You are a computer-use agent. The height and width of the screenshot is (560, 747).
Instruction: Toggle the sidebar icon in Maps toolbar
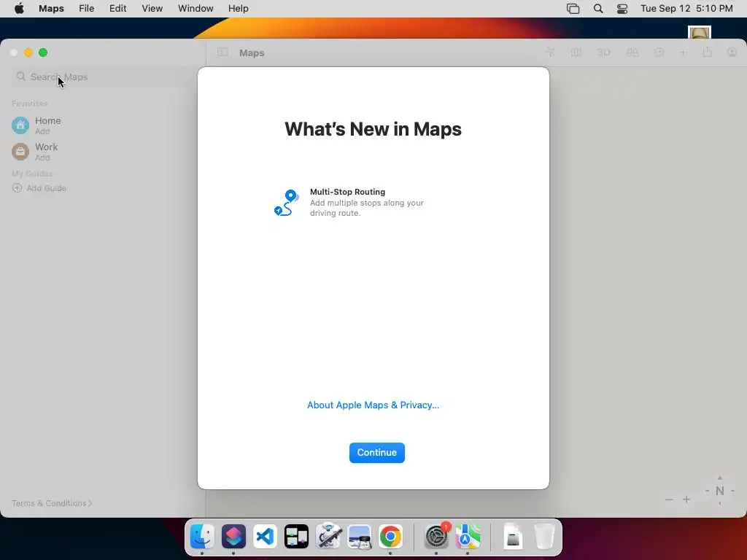222,52
